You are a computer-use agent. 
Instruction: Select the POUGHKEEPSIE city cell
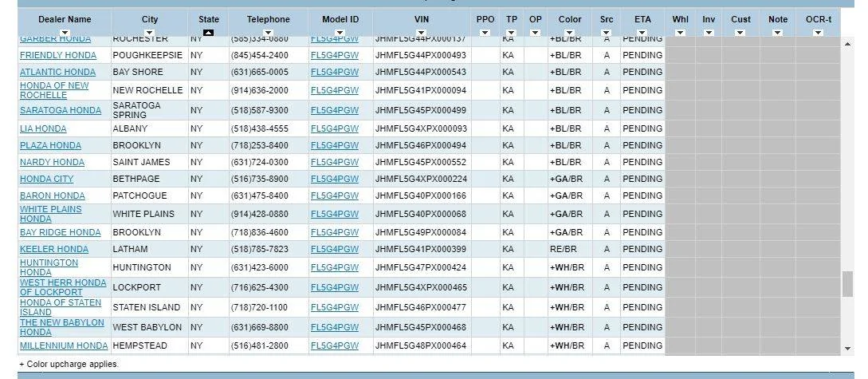tap(150, 55)
